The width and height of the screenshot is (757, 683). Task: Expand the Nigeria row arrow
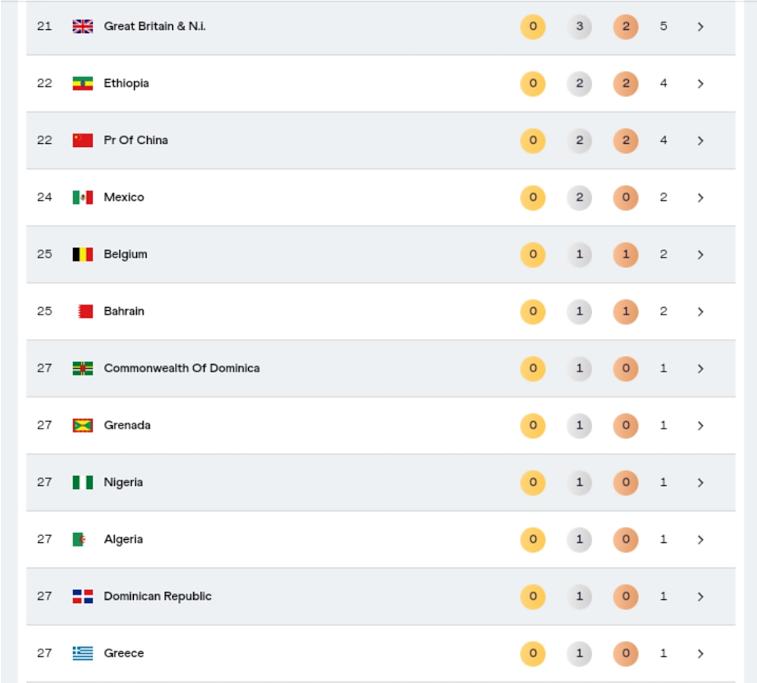[700, 482]
